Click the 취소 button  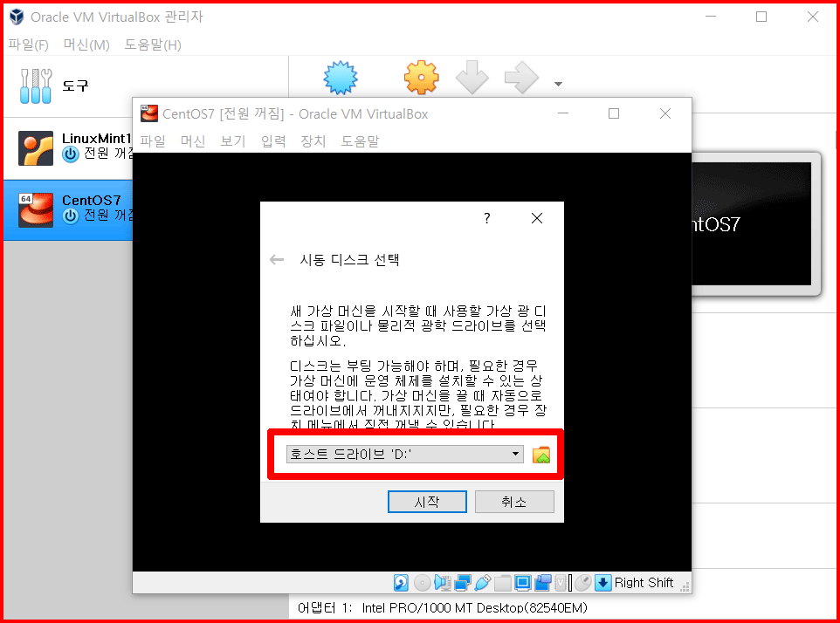tap(514, 502)
